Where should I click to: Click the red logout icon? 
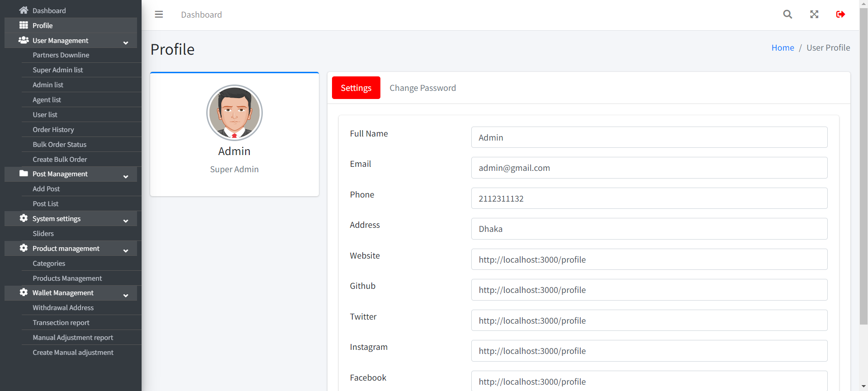pyautogui.click(x=840, y=14)
